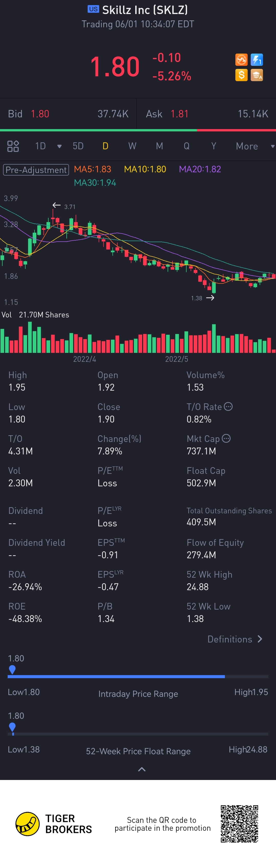Expand the 1D timeframe dropdown arrow
This screenshot has height=868, width=276.
coord(59,146)
